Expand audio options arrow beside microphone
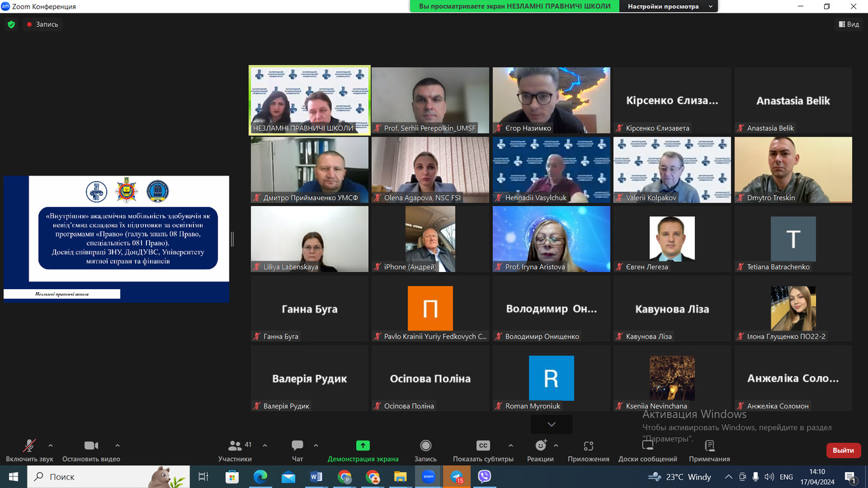868x488 pixels. tap(51, 445)
